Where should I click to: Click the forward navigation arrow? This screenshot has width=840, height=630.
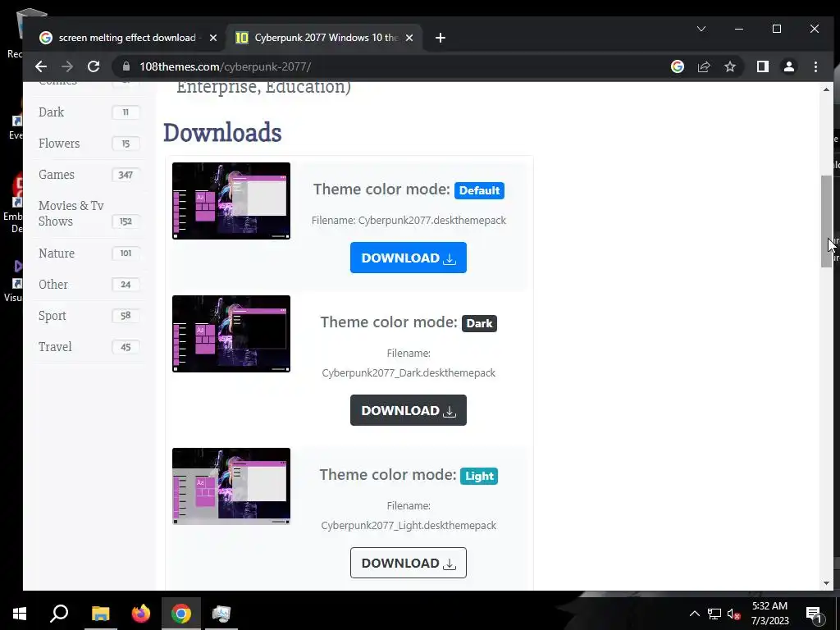(x=67, y=66)
